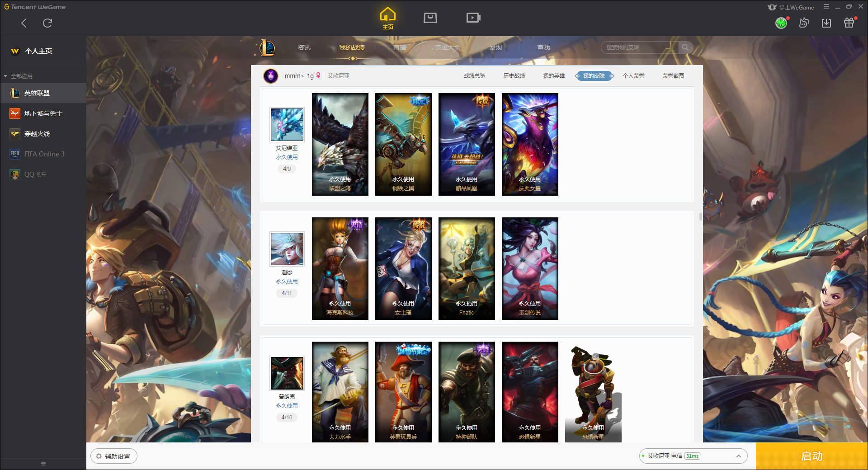Select 英雄联盟 in sidebar
This screenshot has width=868, height=470.
coord(43,93)
